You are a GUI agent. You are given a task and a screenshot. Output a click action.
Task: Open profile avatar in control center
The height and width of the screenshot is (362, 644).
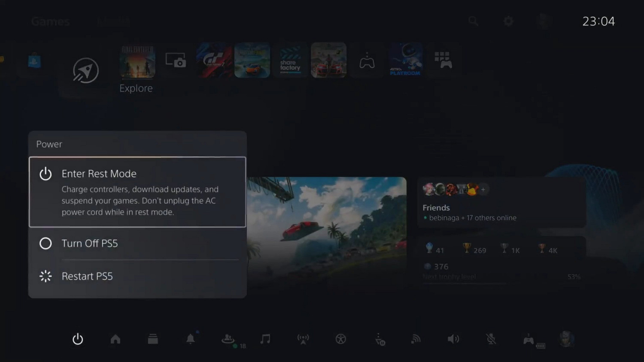567,339
